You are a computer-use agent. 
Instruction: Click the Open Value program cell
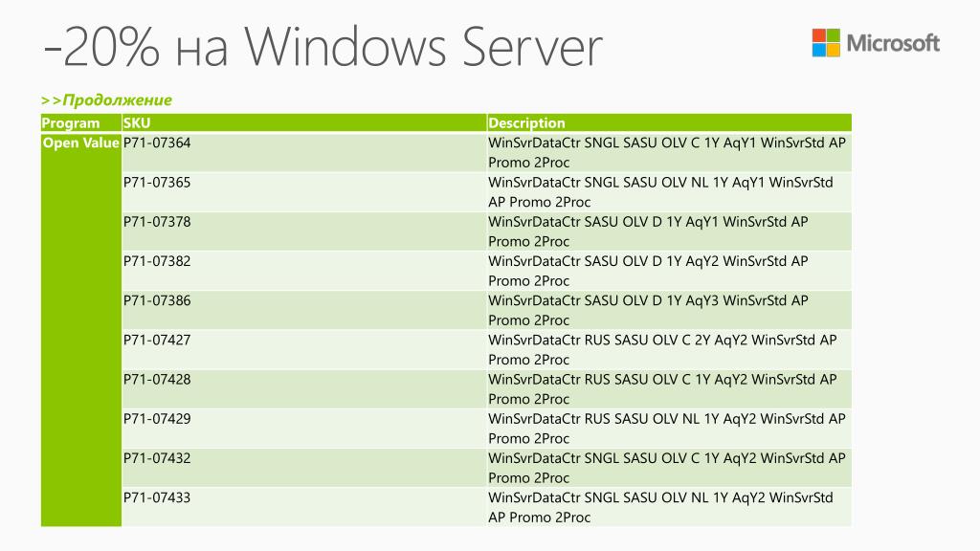click(80, 330)
